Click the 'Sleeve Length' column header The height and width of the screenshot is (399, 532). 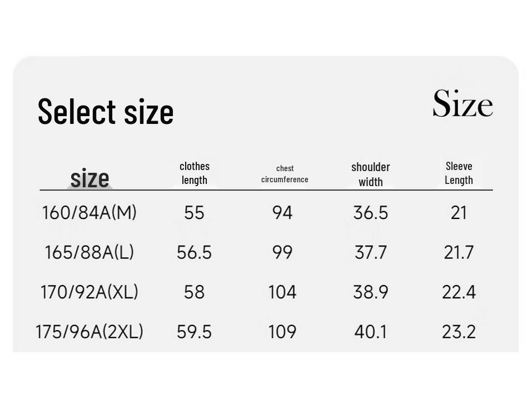[459, 173]
